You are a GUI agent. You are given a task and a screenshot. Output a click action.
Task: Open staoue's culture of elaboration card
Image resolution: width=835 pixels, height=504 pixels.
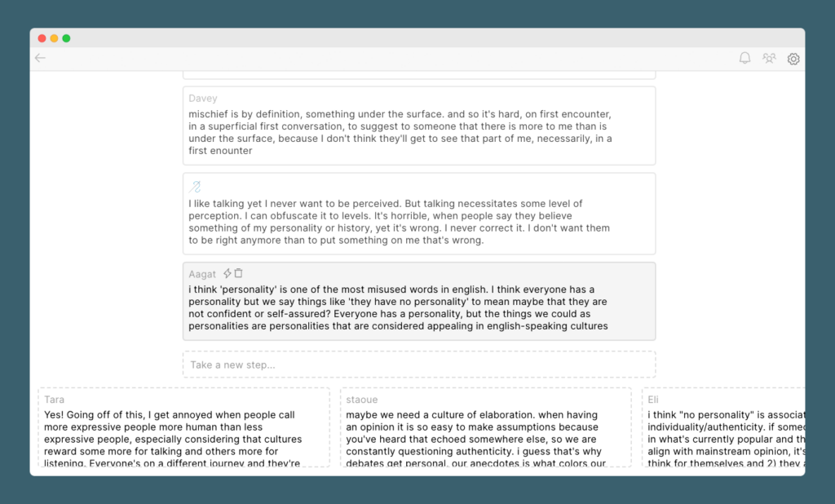(486, 428)
